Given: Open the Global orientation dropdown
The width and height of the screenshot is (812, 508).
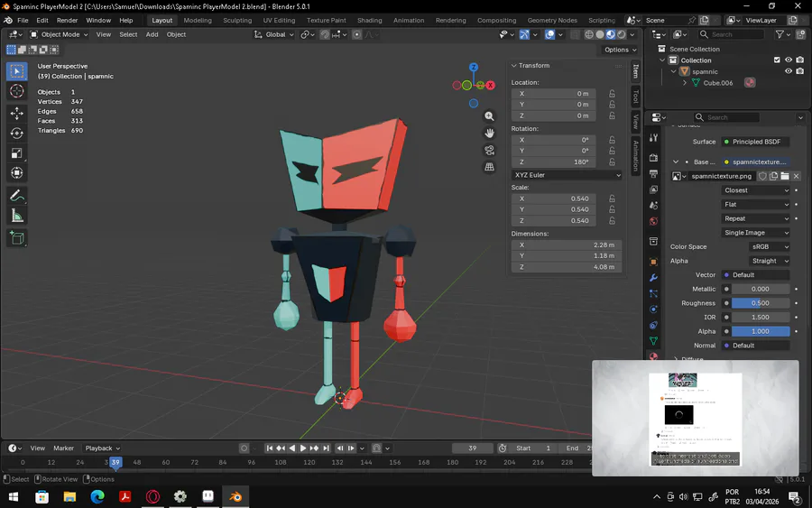Looking at the screenshot, I should tap(274, 34).
